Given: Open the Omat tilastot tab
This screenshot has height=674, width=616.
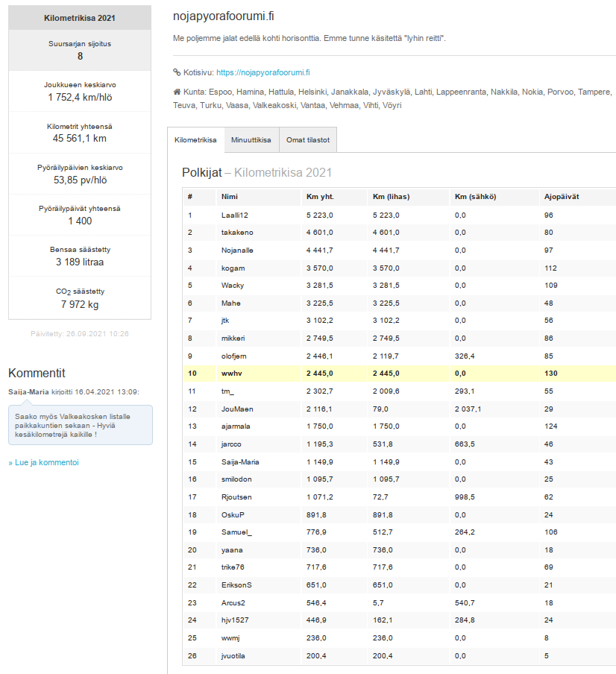Looking at the screenshot, I should tap(308, 140).
